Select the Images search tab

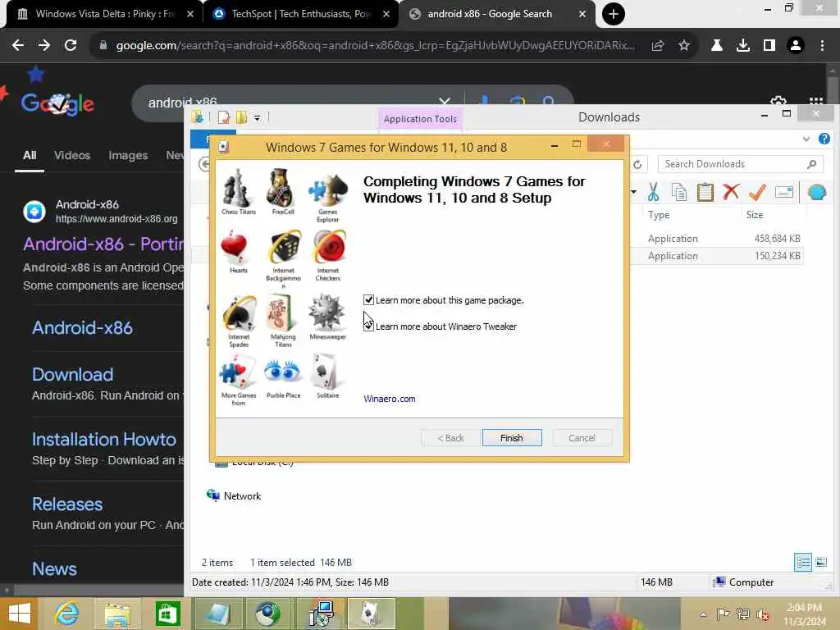(128, 155)
